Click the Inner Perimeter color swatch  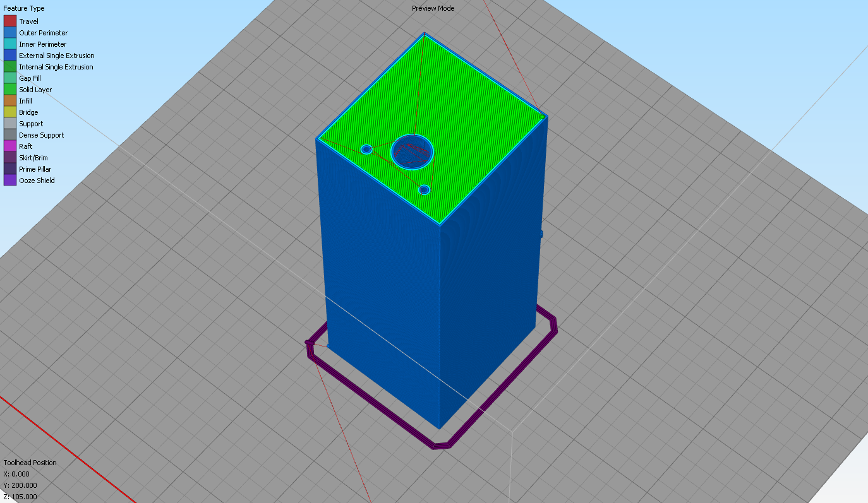pos(9,44)
